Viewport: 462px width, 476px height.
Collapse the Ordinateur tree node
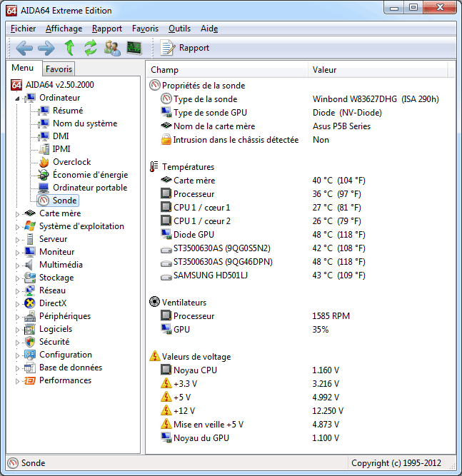(x=17, y=98)
